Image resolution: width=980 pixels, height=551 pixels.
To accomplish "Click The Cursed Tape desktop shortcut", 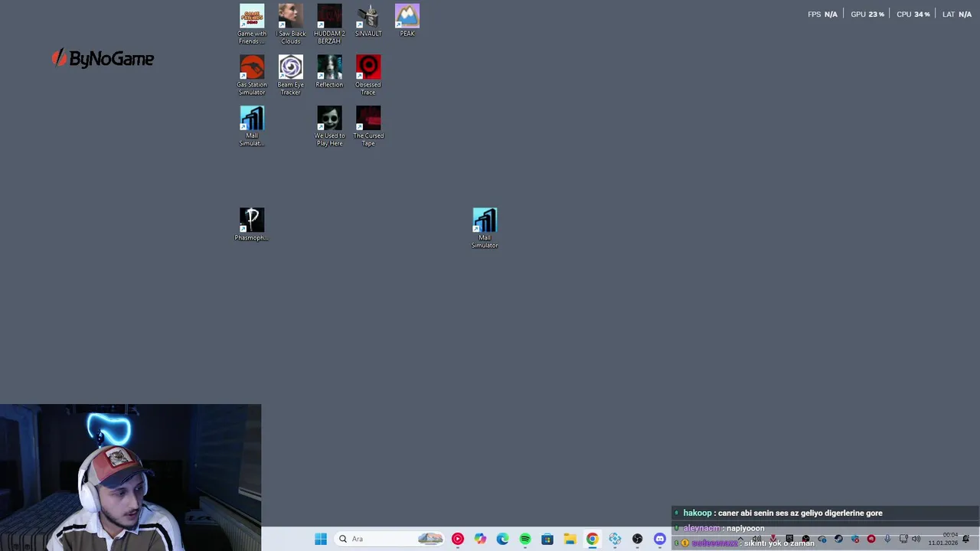I will point(368,126).
